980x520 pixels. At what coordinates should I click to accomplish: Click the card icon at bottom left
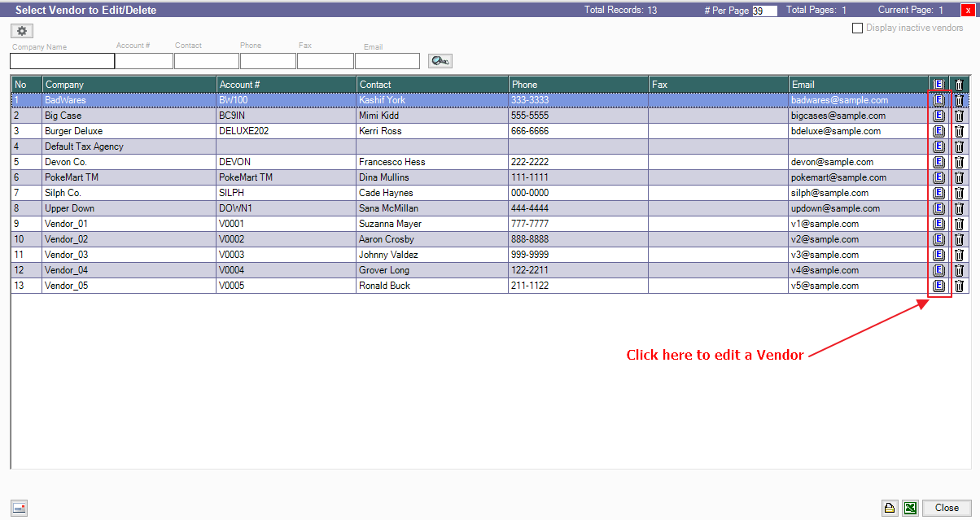pyautogui.click(x=19, y=508)
